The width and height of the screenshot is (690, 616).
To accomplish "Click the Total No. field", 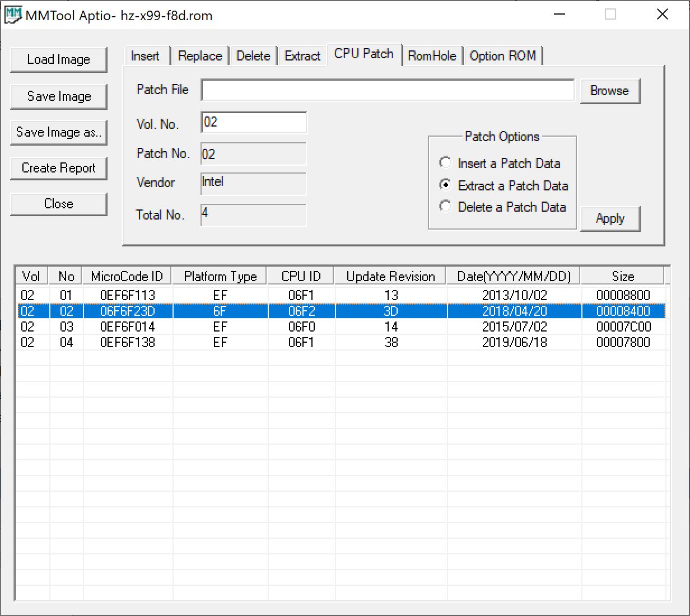I will point(254,215).
